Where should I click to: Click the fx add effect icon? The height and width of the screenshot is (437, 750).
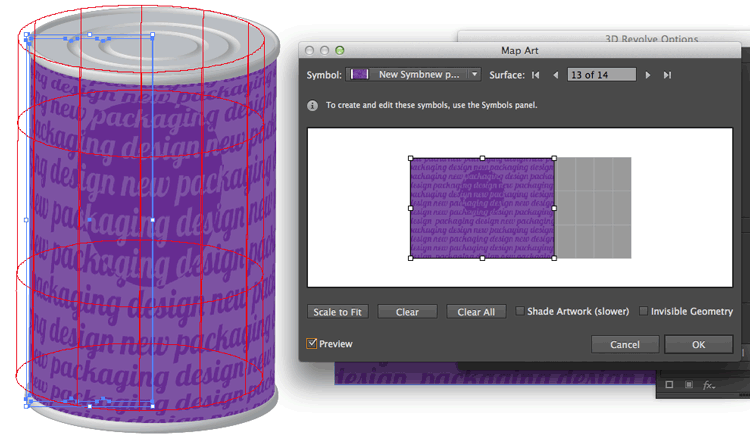click(708, 385)
